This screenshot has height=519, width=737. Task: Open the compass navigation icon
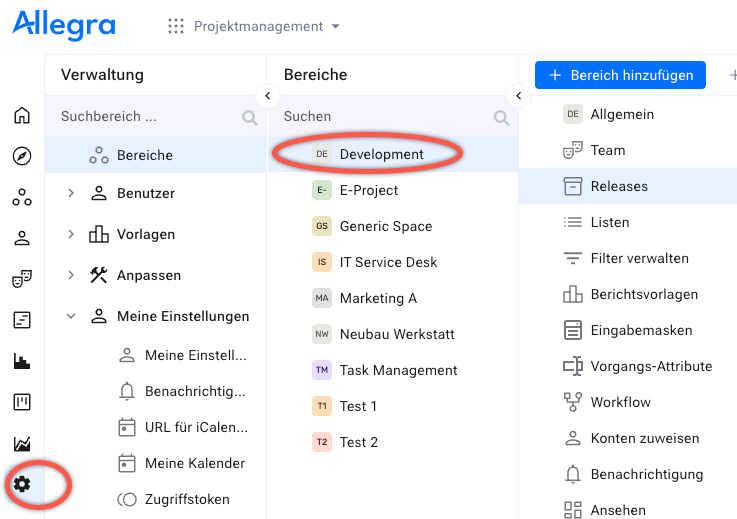pos(21,156)
